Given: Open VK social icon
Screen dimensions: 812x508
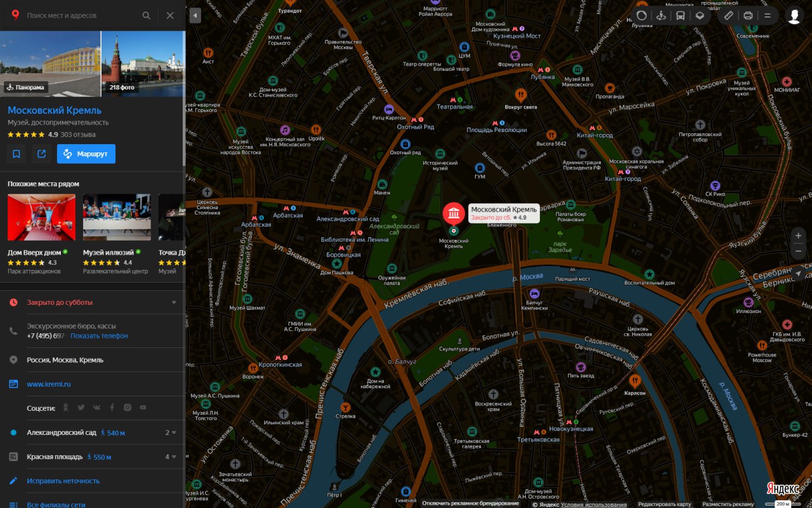Looking at the screenshot, I should click(x=96, y=408).
